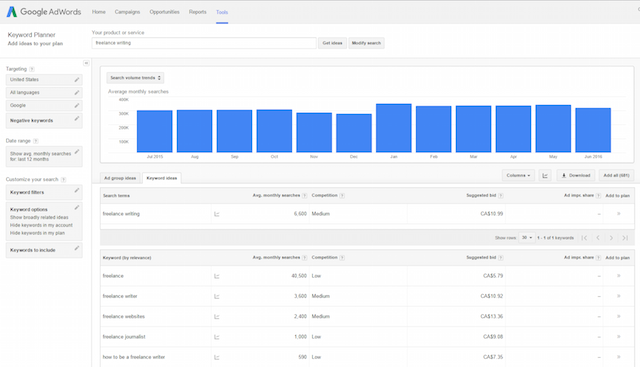Open trend chart icon for freelance writer
The height and width of the screenshot is (367, 640).
(x=217, y=296)
